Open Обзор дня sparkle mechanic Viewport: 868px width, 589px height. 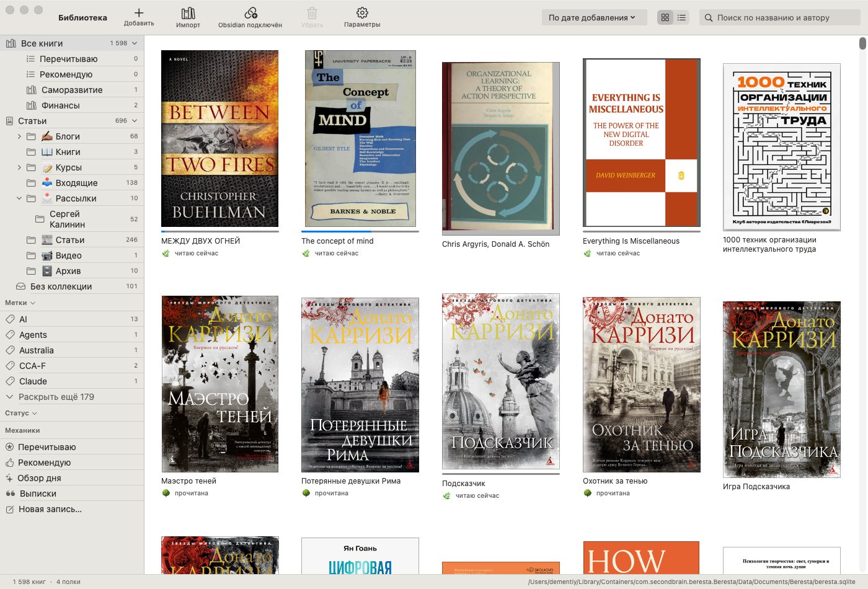coord(10,478)
